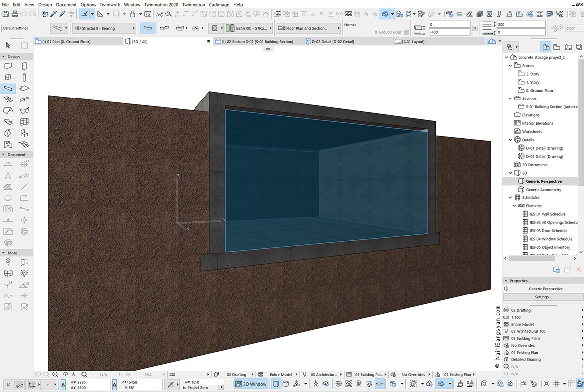Viewport: 584px width, 392px height.
Task: Toggle the 3D Window button at bottom
Action: coord(251,384)
